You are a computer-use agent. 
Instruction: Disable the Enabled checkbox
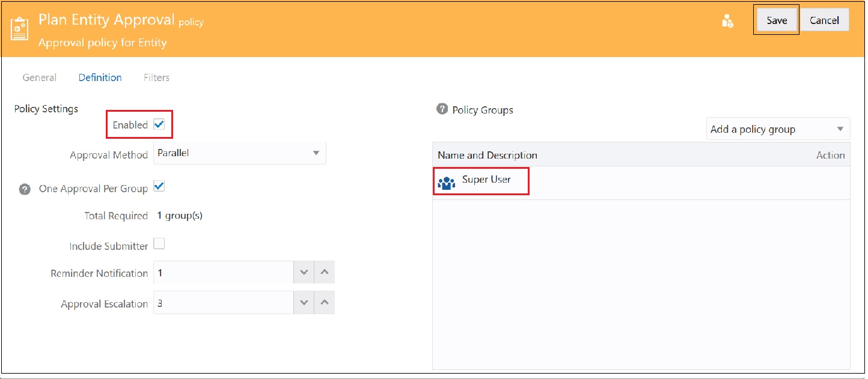tap(159, 124)
